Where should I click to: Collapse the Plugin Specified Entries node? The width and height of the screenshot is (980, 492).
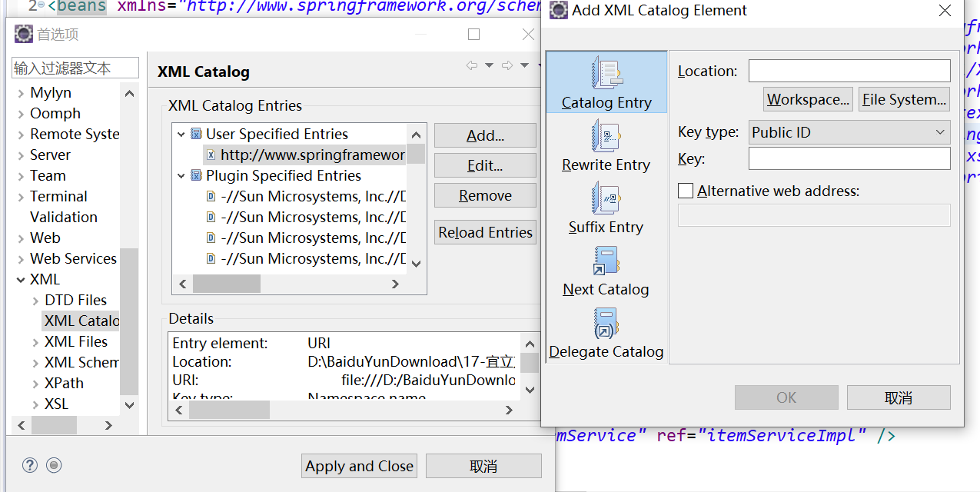coord(181,176)
